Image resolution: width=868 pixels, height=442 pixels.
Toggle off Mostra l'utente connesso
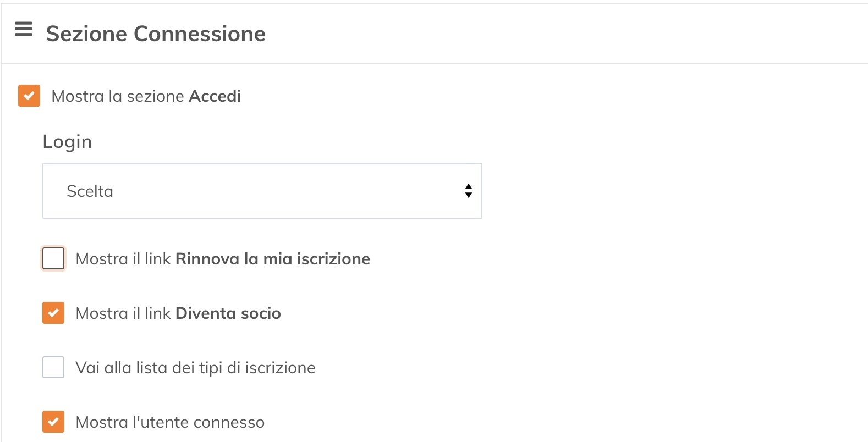coord(53,422)
